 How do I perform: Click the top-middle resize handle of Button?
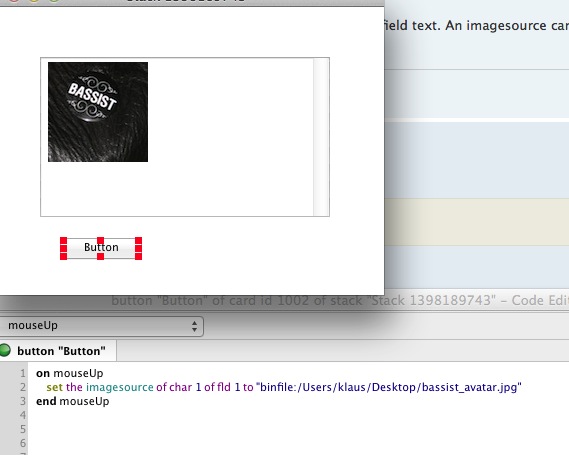101,240
